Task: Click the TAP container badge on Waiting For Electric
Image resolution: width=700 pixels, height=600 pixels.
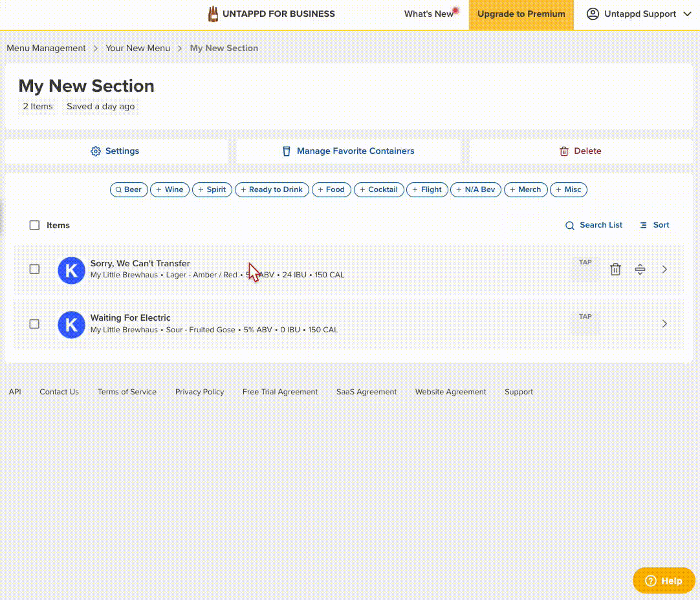Action: click(x=585, y=323)
